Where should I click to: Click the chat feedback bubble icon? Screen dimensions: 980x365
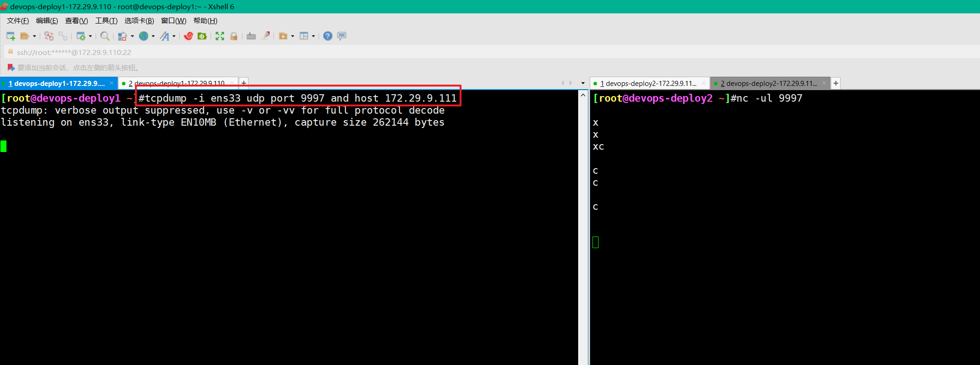point(342,36)
